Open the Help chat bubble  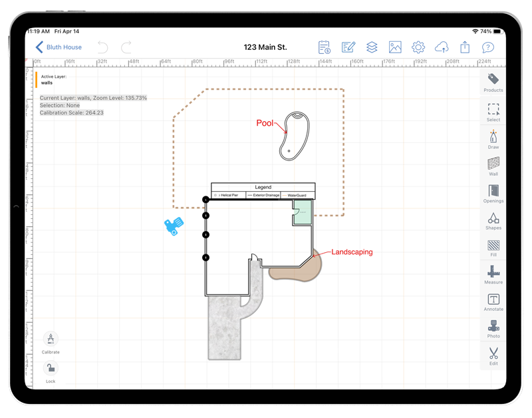tap(487, 47)
